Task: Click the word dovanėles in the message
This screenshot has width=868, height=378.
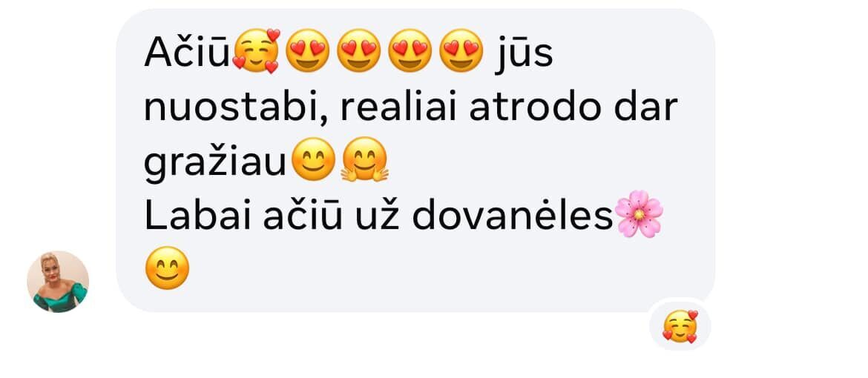Action: click(x=513, y=216)
